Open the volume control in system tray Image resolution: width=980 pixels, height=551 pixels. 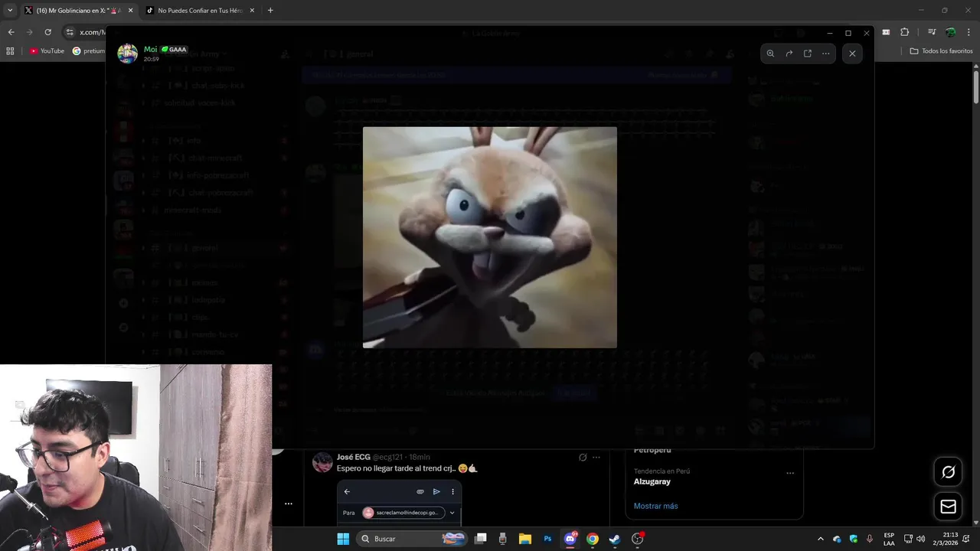click(920, 539)
